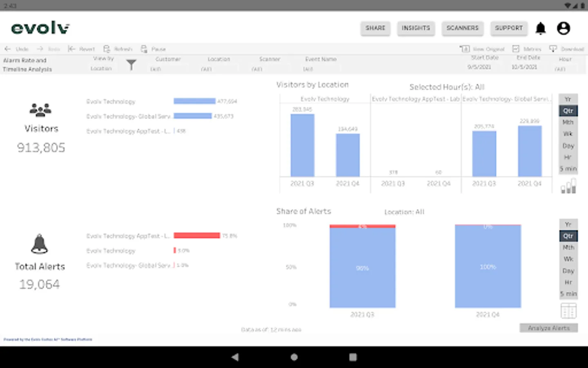Click the Total Alerts bell icon

[x=40, y=244]
